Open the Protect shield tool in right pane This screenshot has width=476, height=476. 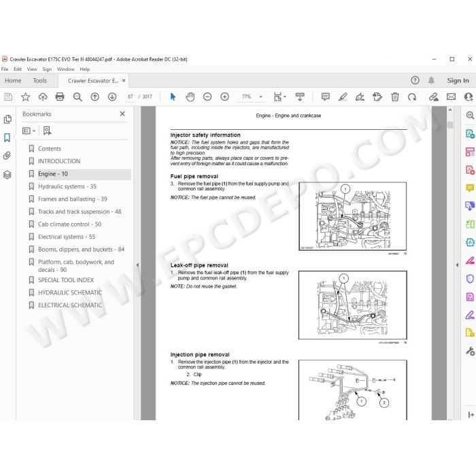[470, 279]
